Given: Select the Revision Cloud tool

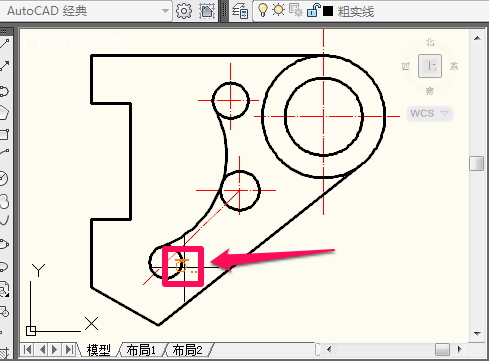Looking at the screenshot, I should pyautogui.click(x=4, y=202).
